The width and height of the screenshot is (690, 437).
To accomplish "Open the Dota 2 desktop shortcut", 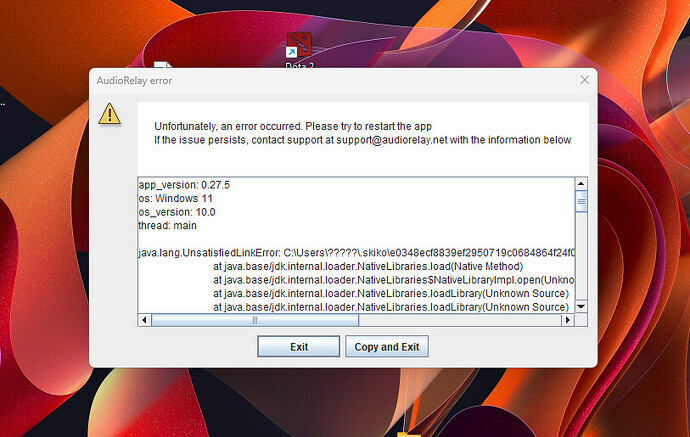I will [299, 51].
